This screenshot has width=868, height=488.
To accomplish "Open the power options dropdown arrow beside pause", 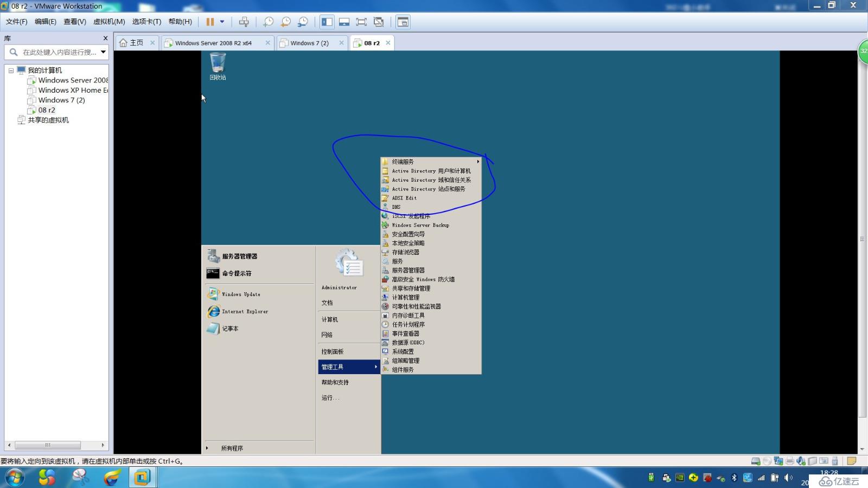I will (222, 22).
